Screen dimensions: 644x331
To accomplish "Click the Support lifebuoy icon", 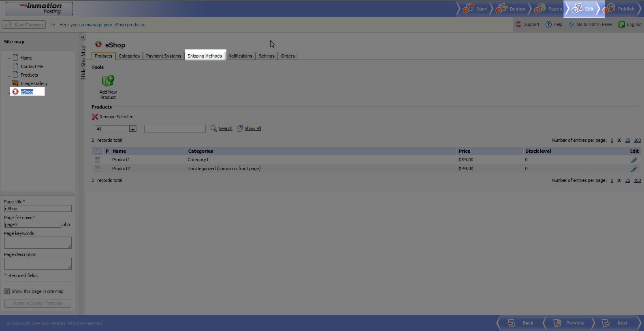I will pyautogui.click(x=518, y=24).
